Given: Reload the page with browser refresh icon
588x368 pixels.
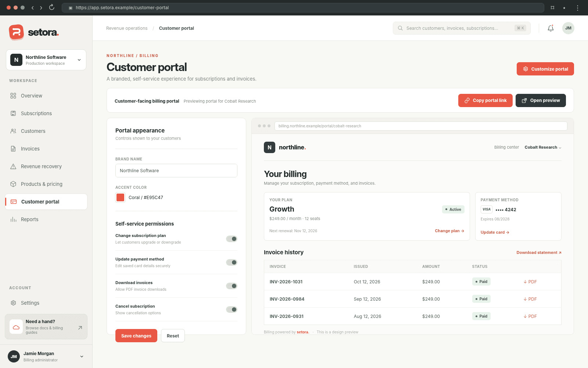Looking at the screenshot, I should point(52,7).
